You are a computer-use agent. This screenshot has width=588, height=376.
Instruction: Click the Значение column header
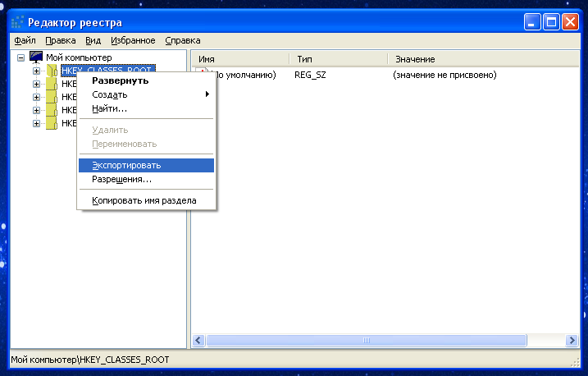[483, 59]
